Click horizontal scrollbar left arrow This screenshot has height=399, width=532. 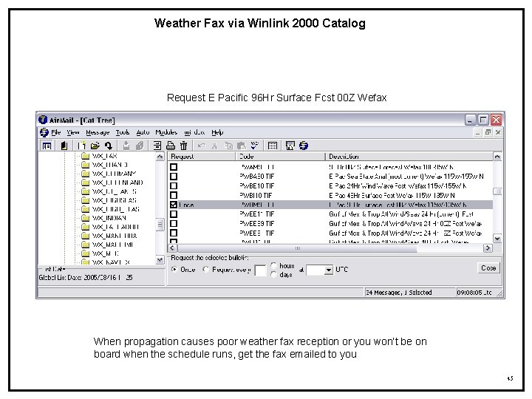point(172,248)
